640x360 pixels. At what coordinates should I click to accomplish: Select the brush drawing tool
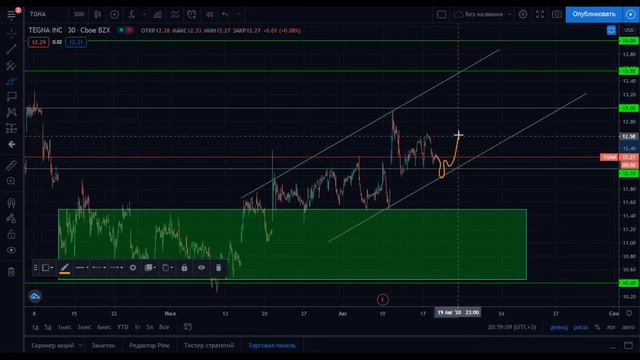point(11,81)
